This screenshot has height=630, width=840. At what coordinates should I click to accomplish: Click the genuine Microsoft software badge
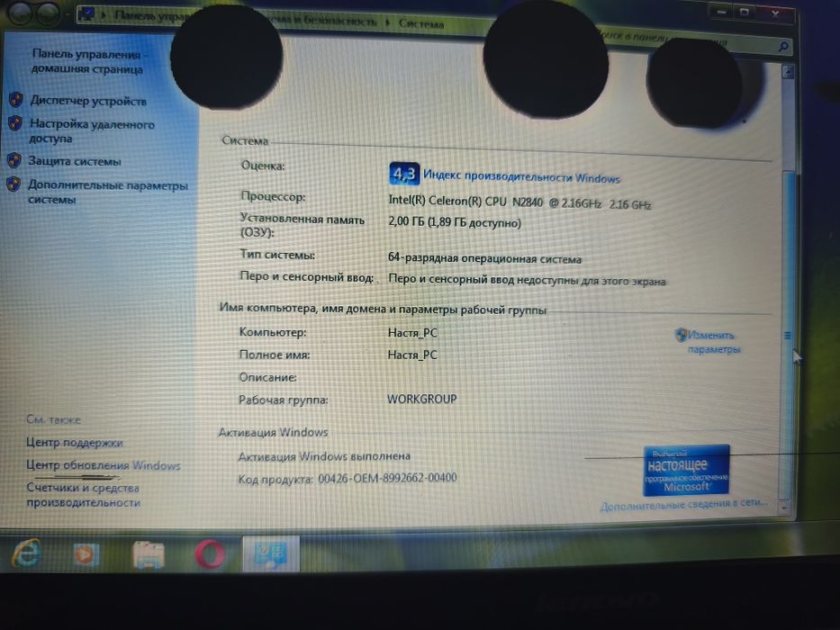(686, 471)
